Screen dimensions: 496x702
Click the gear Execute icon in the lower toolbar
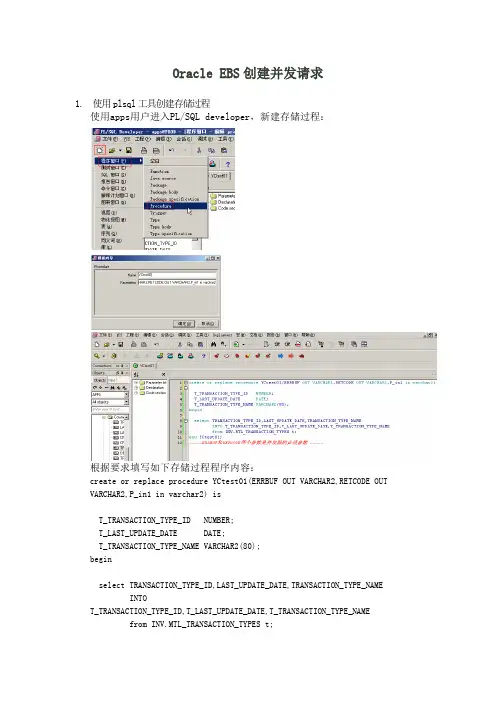click(114, 356)
